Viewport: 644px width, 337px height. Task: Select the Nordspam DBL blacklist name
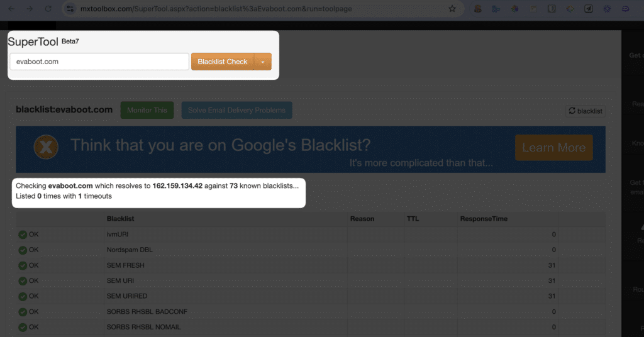130,250
